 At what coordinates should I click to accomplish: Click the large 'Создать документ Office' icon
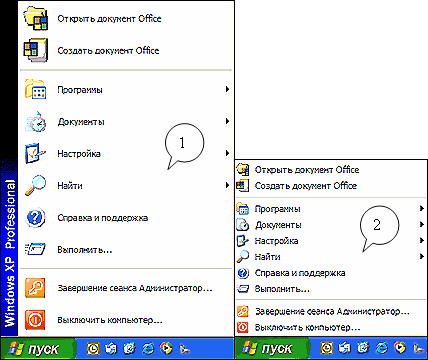tap(36, 50)
